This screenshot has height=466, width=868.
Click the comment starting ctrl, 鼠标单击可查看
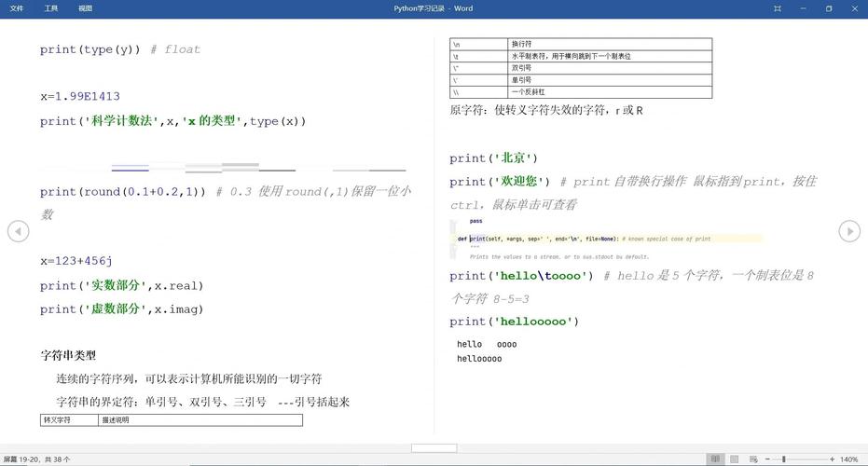click(513, 205)
